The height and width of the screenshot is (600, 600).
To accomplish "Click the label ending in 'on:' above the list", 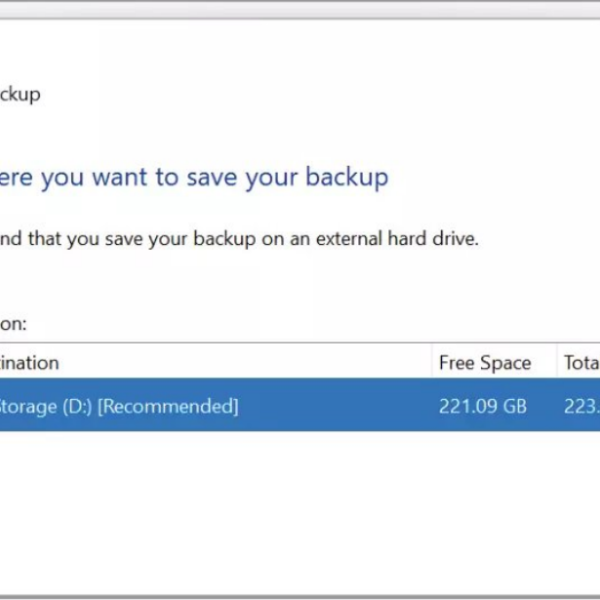I will (14, 324).
